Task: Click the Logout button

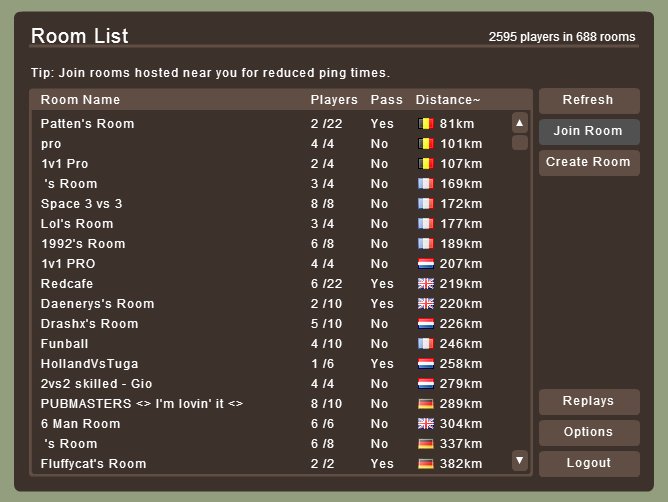Action: tap(589, 464)
